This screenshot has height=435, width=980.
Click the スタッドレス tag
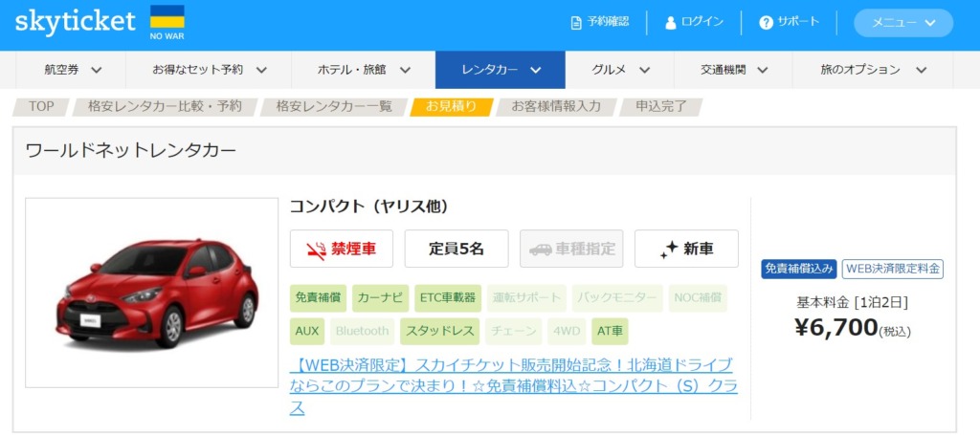439,332
